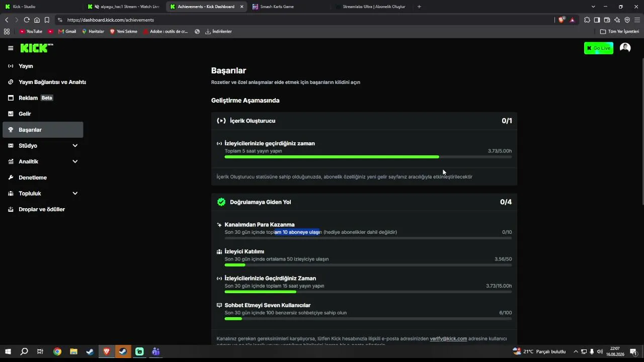The width and height of the screenshot is (644, 362).
Task: Click the KICK logo
Action: pyautogui.click(x=36, y=48)
